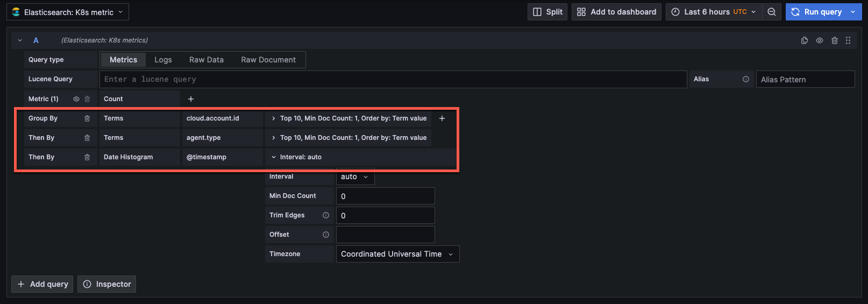Duplicate query A with copy icon

805,40
